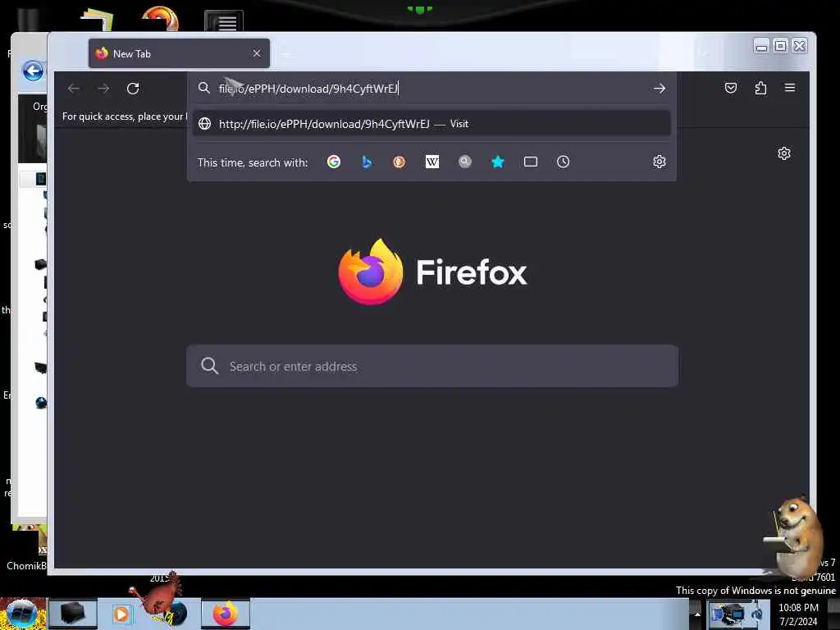This screenshot has width=840, height=630.
Task: Open the Windows Start menu orb
Action: click(x=21, y=614)
